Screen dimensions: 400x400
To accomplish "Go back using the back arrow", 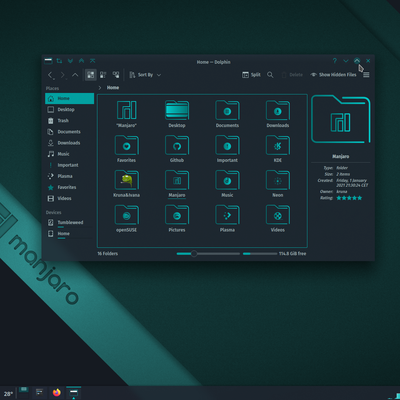I will coord(50,75).
